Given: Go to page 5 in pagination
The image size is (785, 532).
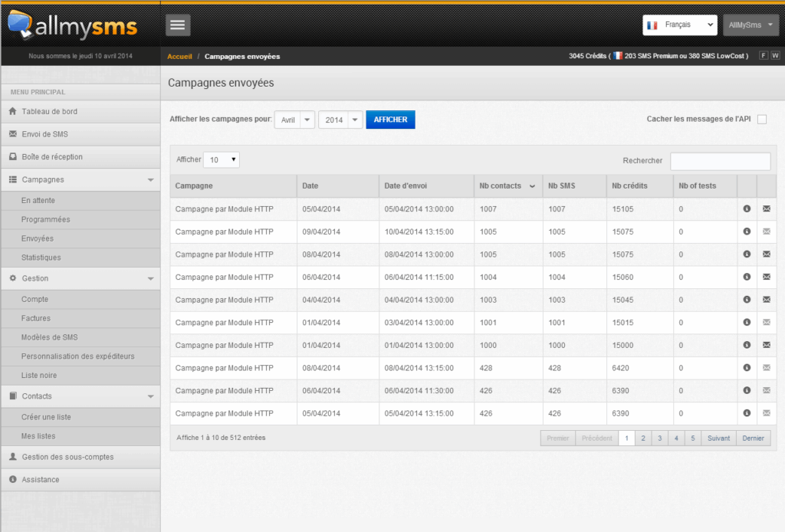Looking at the screenshot, I should pyautogui.click(x=693, y=438).
